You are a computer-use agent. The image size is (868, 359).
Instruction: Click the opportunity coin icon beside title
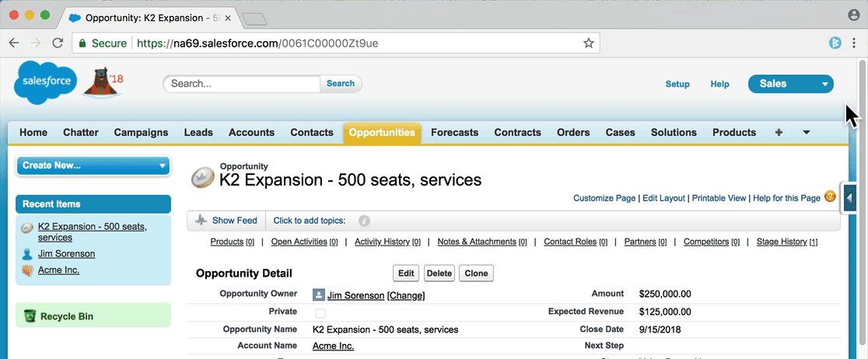pyautogui.click(x=202, y=178)
